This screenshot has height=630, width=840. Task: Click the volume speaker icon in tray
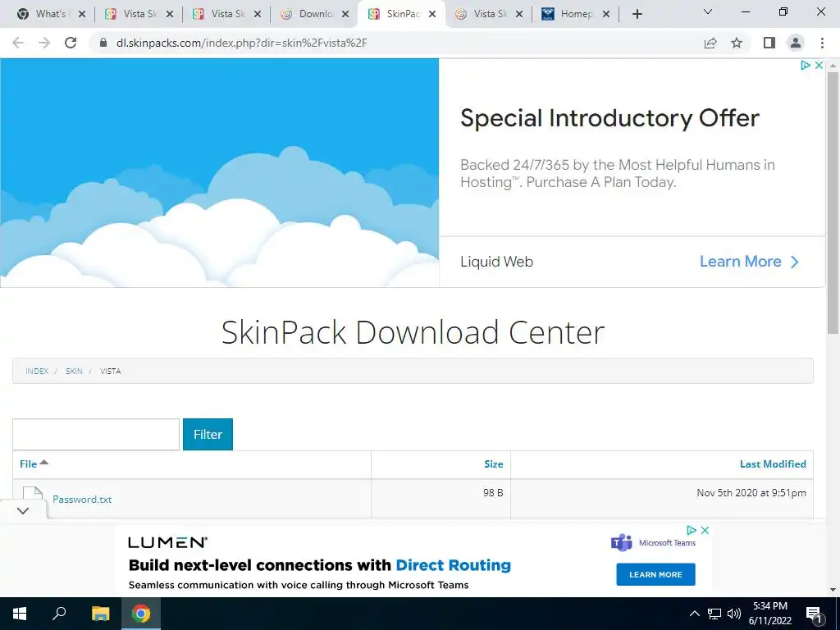[734, 614]
